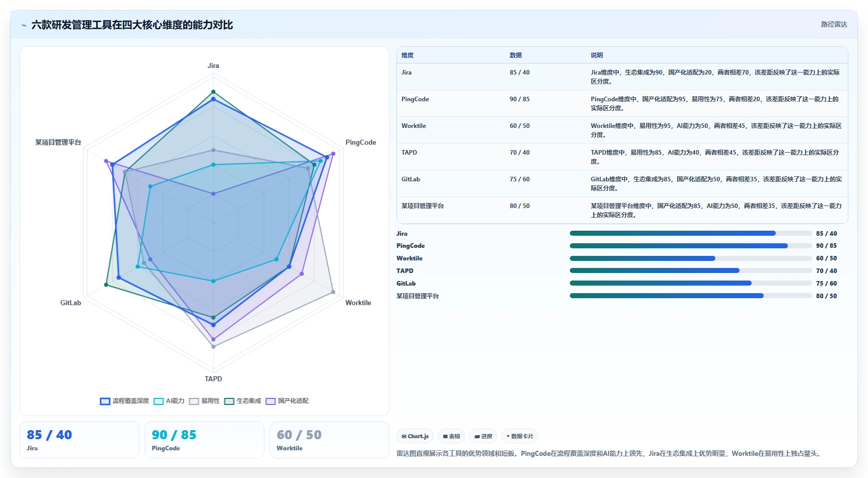Select the 数据卡片 chip
The width and height of the screenshot is (868, 478).
(519, 436)
